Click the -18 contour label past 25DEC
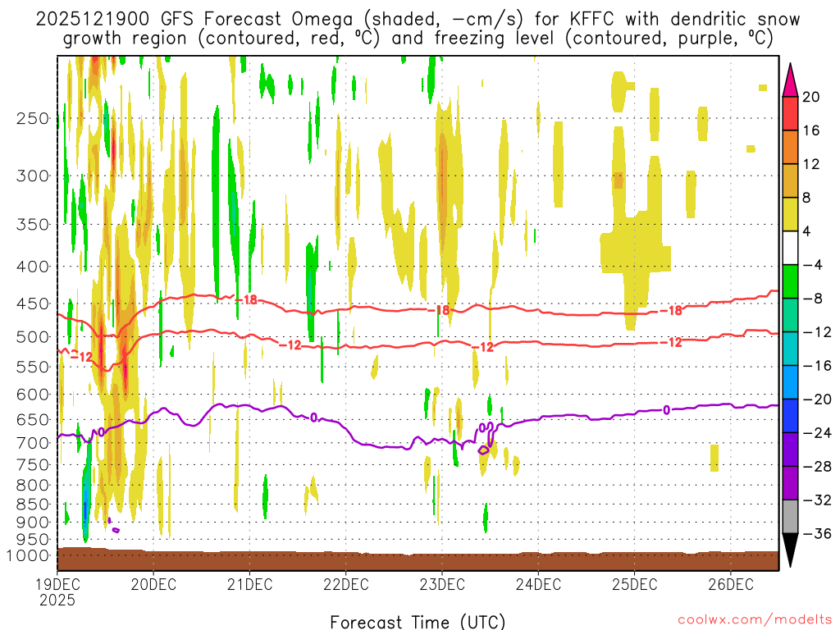The height and width of the screenshot is (630, 840). (x=671, y=310)
